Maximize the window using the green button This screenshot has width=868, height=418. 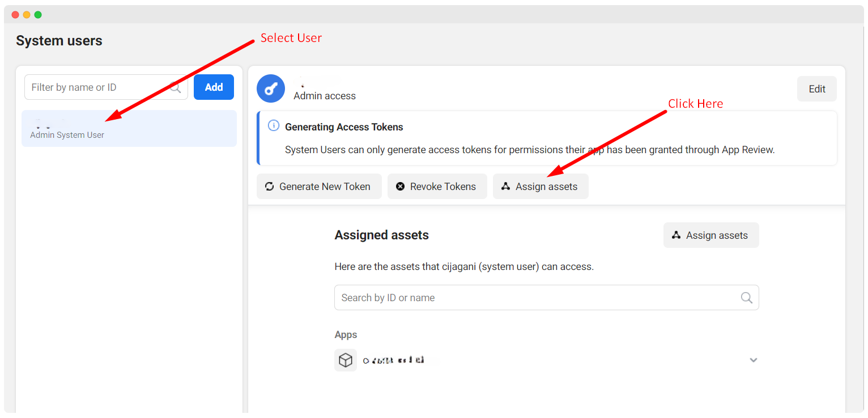tap(38, 15)
